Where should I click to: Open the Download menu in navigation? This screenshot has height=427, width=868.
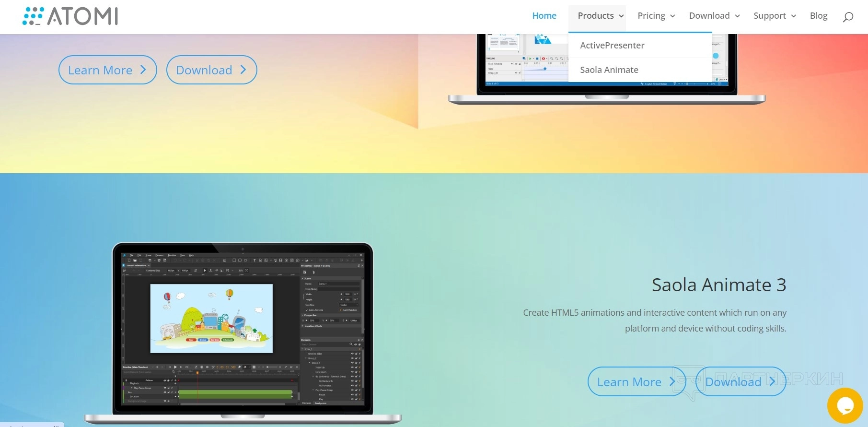coord(709,16)
